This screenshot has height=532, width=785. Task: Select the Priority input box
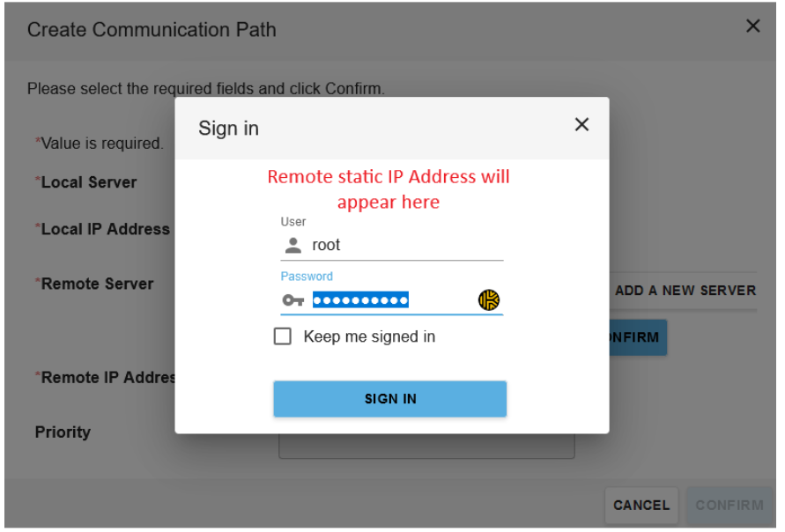pyautogui.click(x=426, y=447)
